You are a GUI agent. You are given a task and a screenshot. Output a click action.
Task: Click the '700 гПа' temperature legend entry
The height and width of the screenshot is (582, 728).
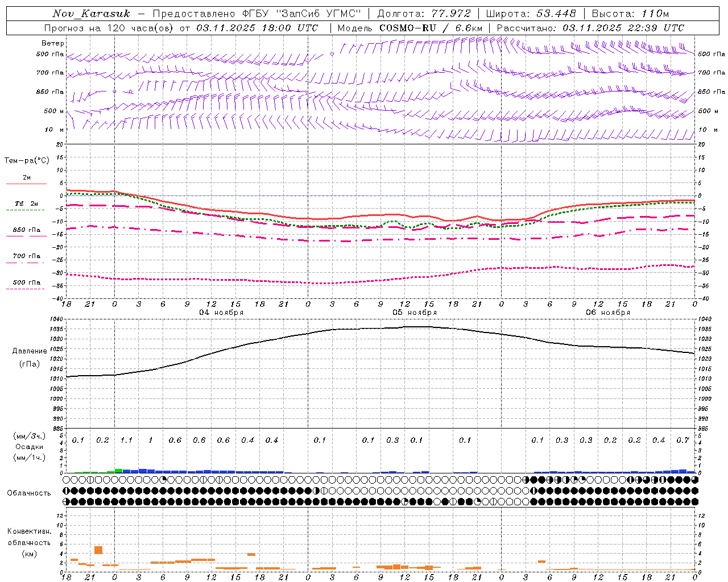click(x=27, y=256)
